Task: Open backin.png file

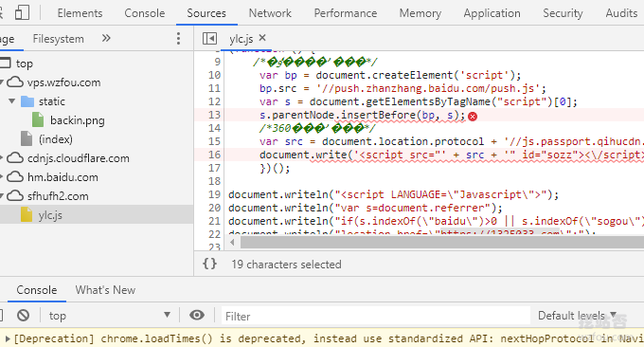Action: pyautogui.click(x=78, y=120)
